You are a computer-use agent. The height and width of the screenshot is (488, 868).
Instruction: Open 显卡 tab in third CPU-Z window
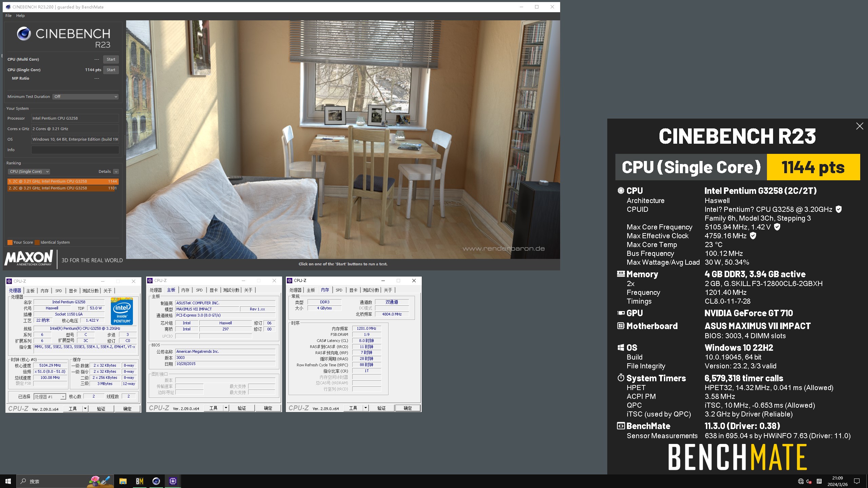(x=353, y=290)
